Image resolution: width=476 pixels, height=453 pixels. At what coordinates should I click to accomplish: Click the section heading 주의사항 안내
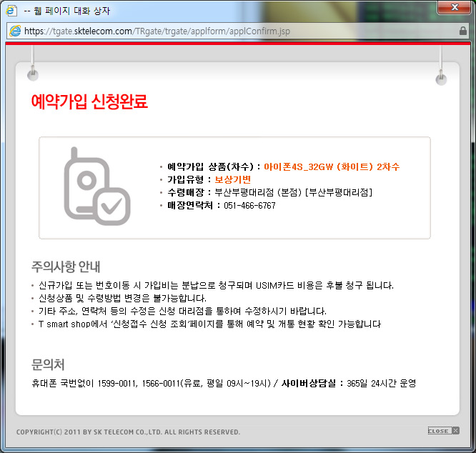66,267
